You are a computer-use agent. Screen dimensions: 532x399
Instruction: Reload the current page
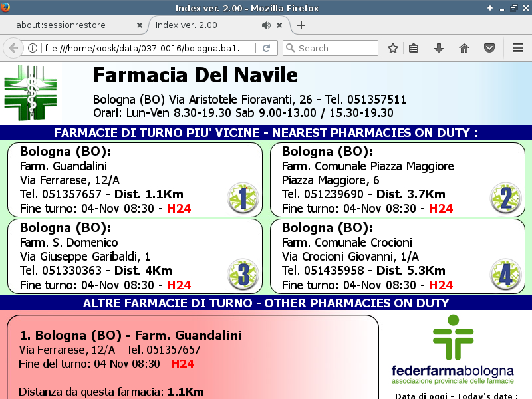(x=266, y=48)
